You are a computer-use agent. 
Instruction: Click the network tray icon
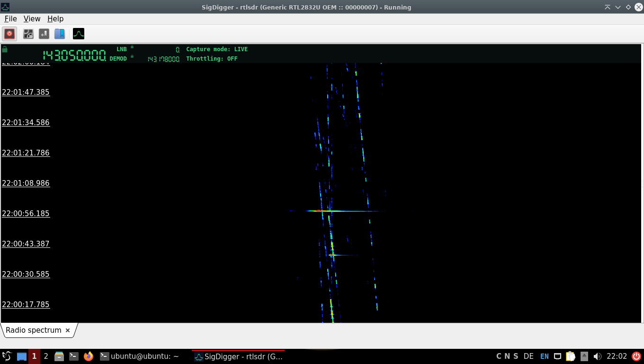point(558,356)
